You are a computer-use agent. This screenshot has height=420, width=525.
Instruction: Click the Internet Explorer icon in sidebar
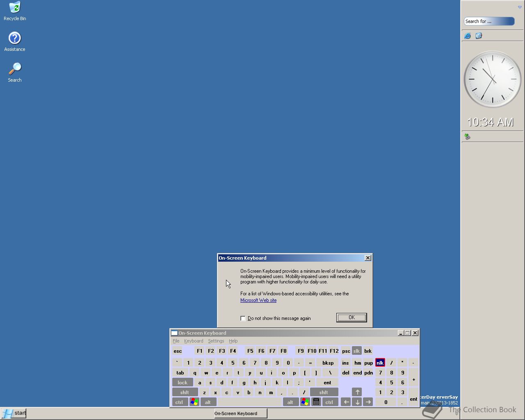(468, 36)
